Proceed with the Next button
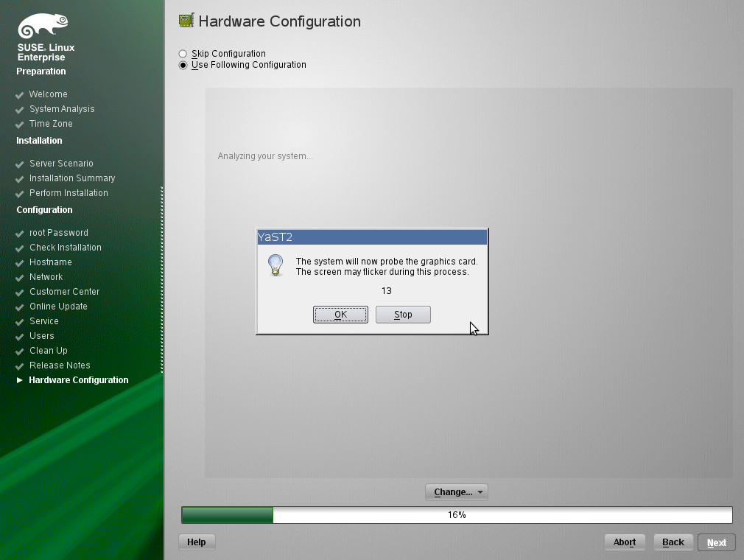This screenshot has height=560, width=744. 717,542
